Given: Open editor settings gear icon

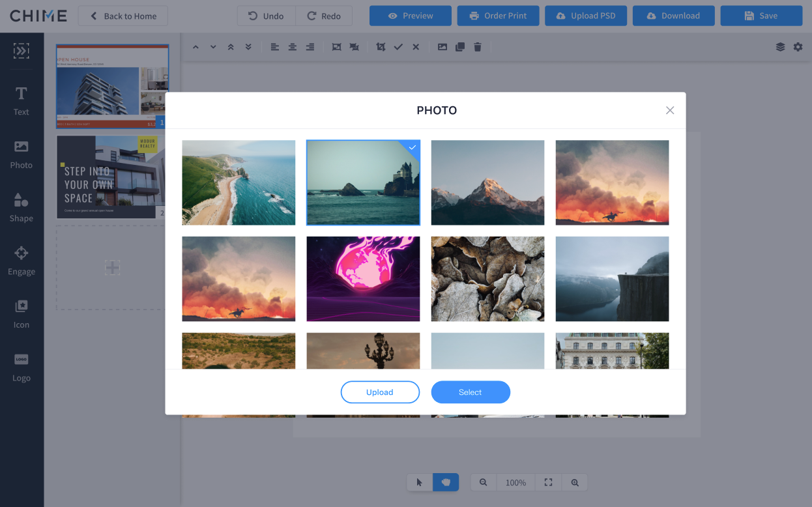Looking at the screenshot, I should point(798,47).
